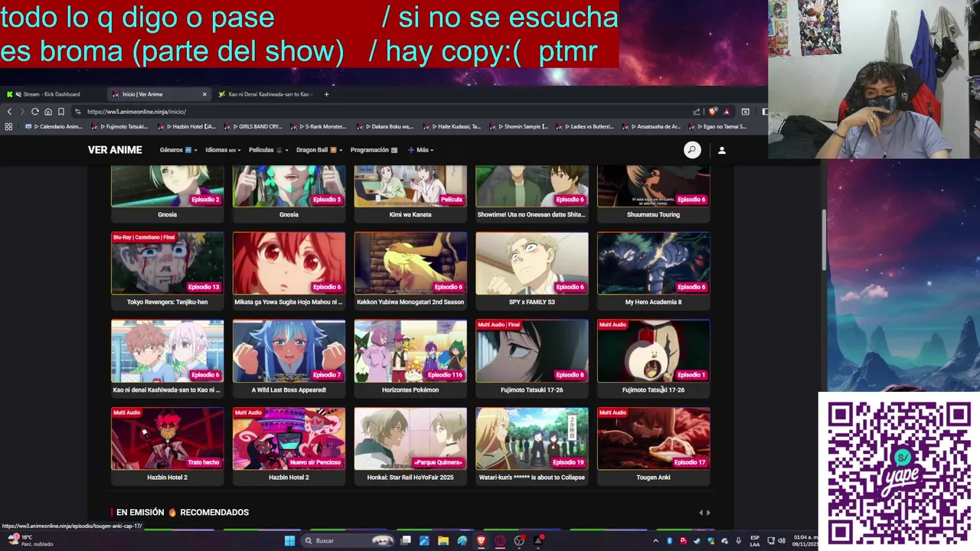This screenshot has height=551, width=980.
Task: Click next arrow in En Emisión carousel
Action: (708, 513)
